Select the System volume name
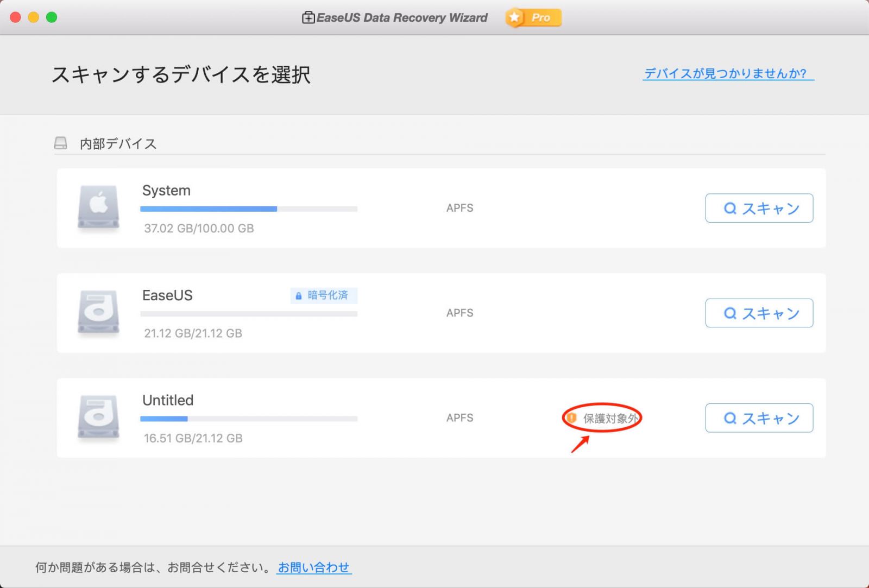The height and width of the screenshot is (588, 869). tap(166, 191)
